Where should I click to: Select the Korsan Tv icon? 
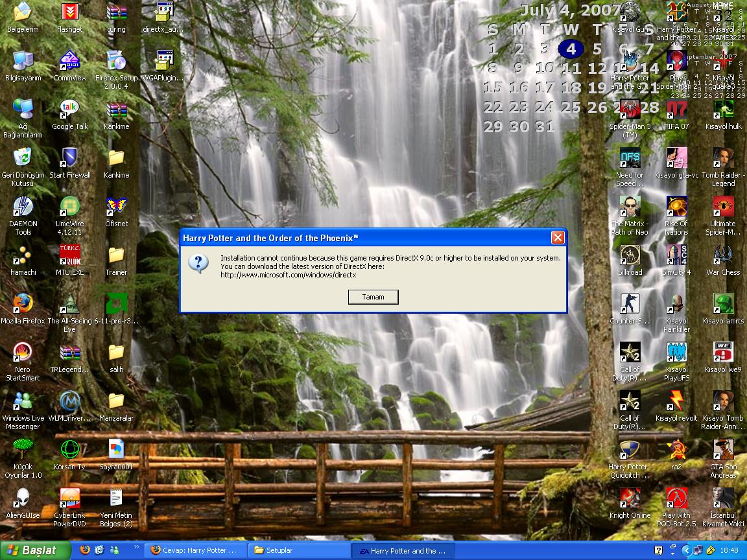point(69,455)
